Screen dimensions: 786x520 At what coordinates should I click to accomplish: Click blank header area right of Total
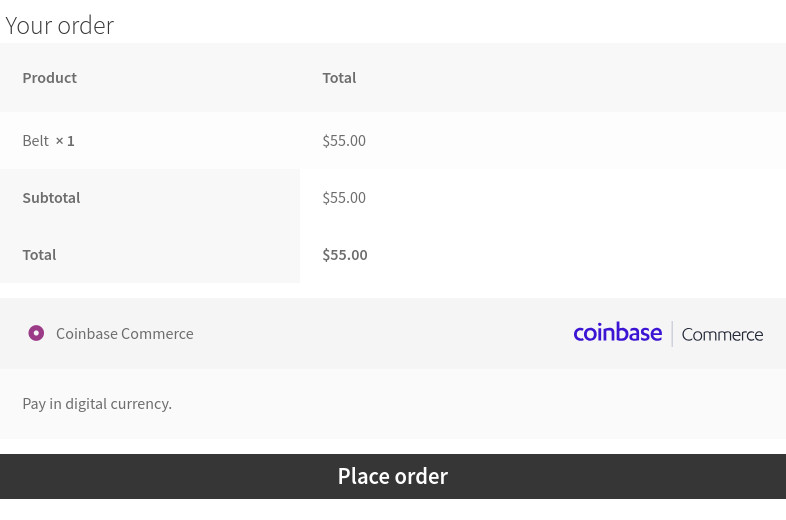point(570,78)
